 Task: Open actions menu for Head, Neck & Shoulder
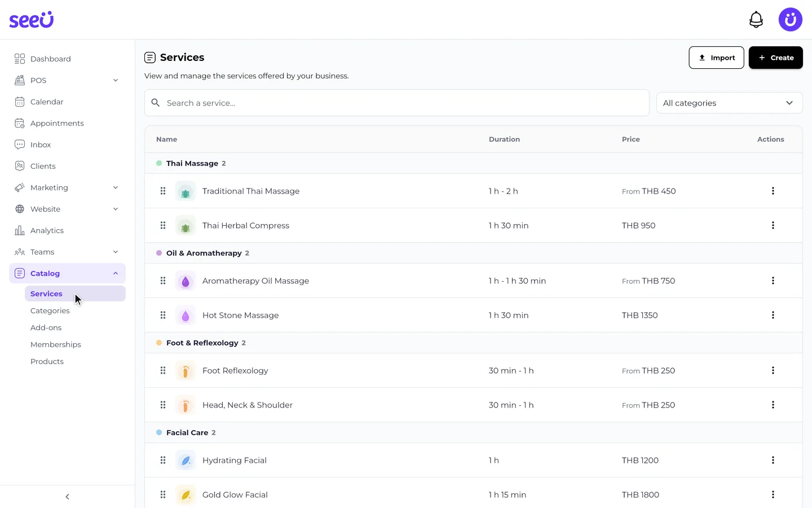click(x=773, y=405)
